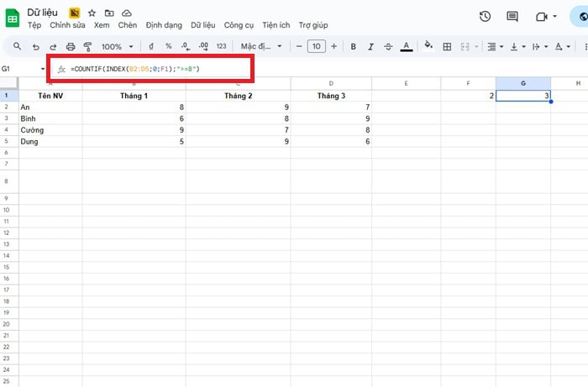This screenshot has height=387, width=588.
Task: Select the Tháng 2 header cell
Action: [x=238, y=96]
